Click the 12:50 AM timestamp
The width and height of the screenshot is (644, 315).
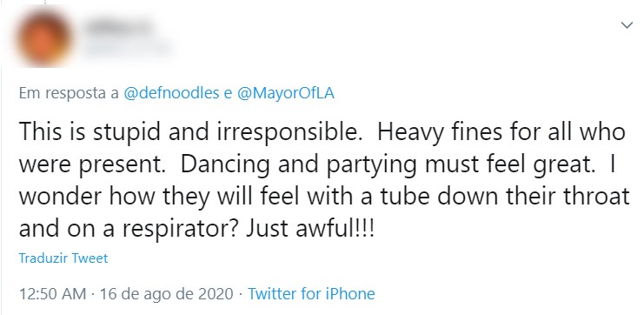[52, 294]
